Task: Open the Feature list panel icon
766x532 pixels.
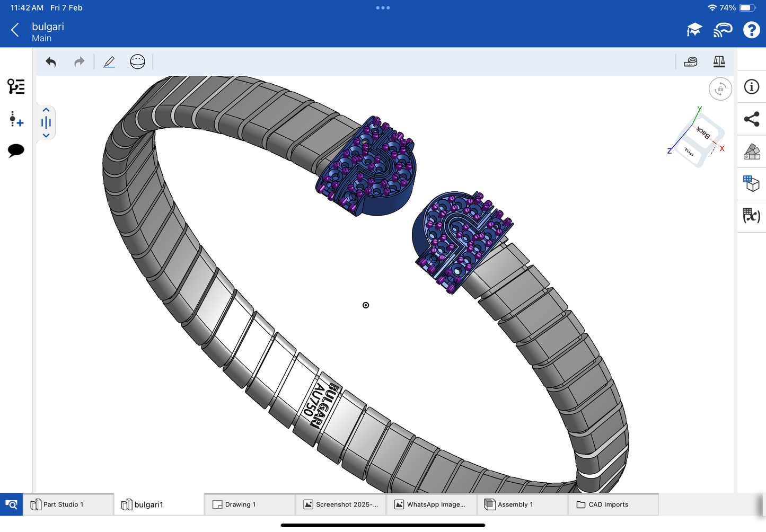Action: click(16, 86)
